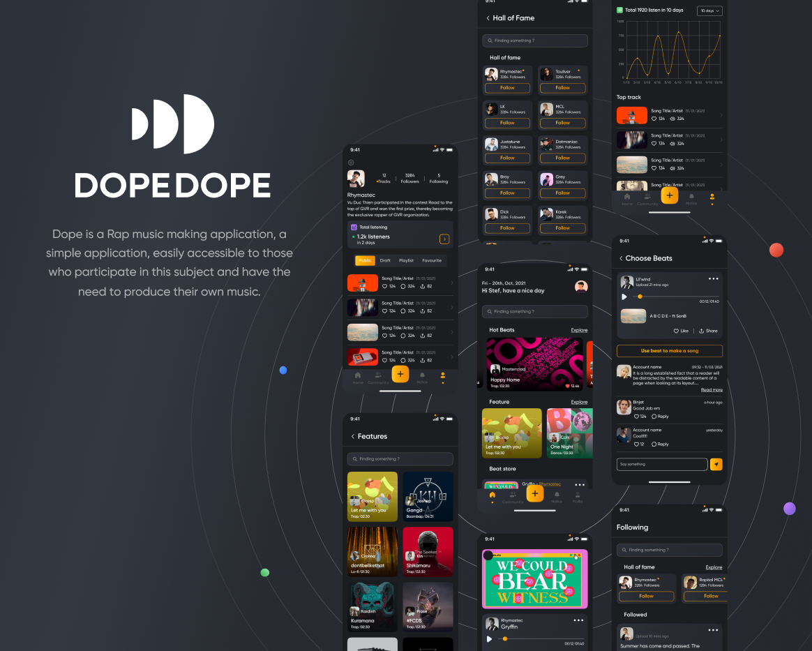
Task: Select the Public tab on profile
Action: 365,260
